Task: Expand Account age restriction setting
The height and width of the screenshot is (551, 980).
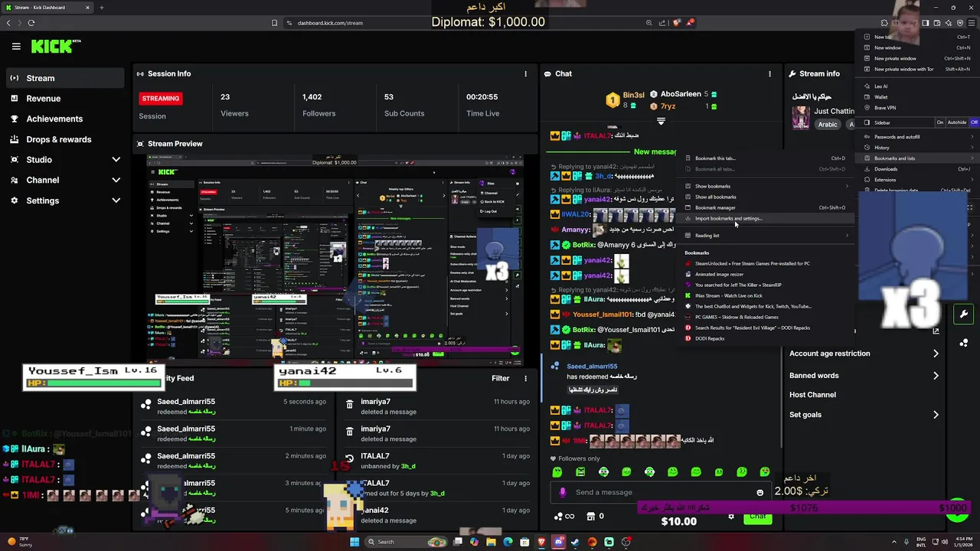Action: pyautogui.click(x=864, y=354)
